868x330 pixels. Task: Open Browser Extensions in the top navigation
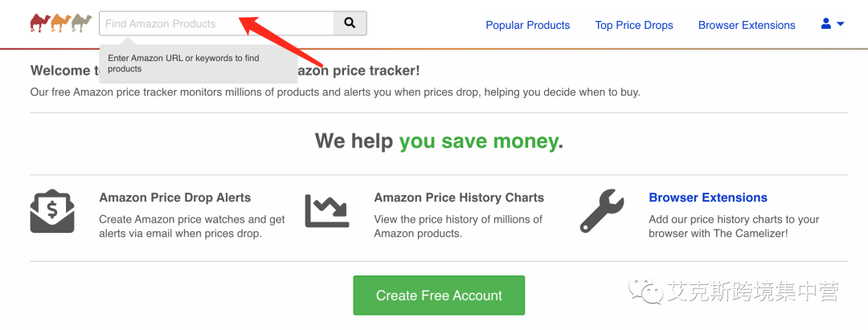point(747,25)
